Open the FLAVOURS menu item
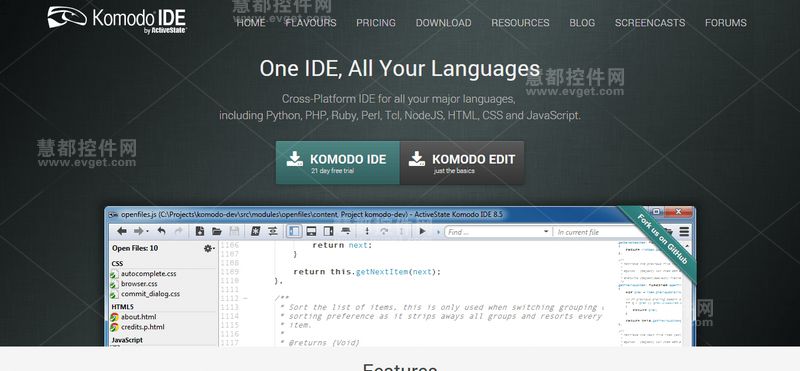The image size is (800, 371). 311,23
